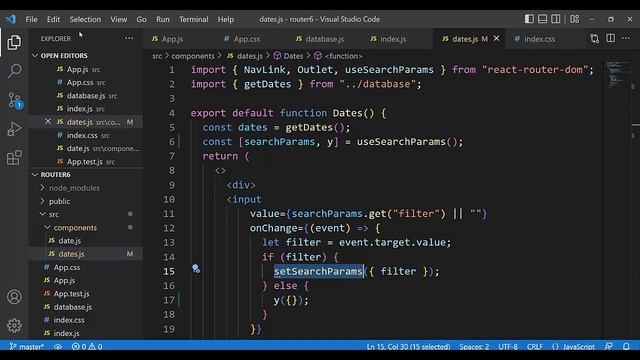The width and height of the screenshot is (640, 360).
Task: Open the Run and Debug view
Action: [14, 129]
